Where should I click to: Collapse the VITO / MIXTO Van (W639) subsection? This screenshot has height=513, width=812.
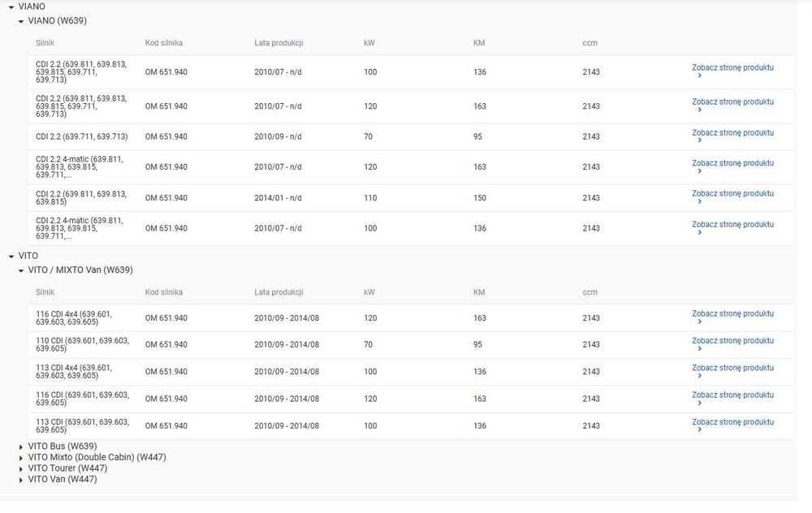tap(21, 271)
